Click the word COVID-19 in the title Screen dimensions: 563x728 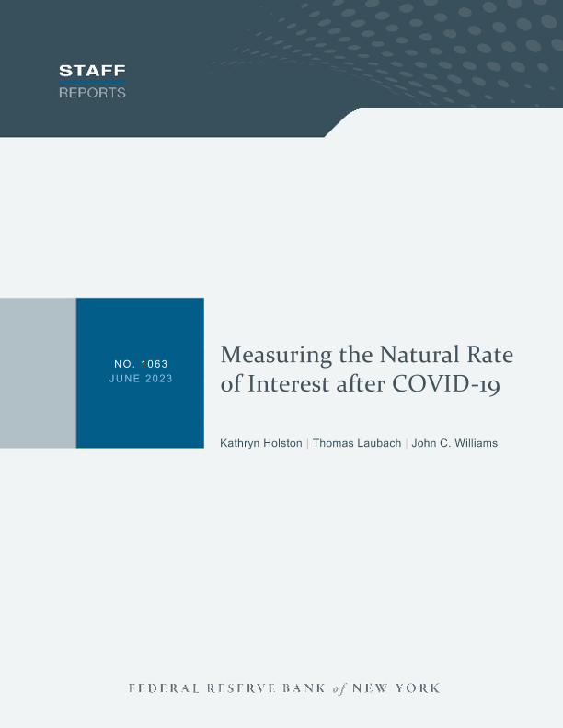tap(446, 384)
